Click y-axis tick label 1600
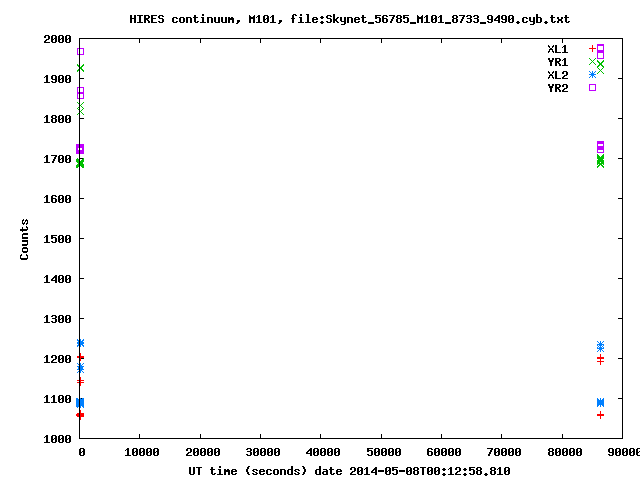The width and height of the screenshot is (640, 480). click(57, 199)
